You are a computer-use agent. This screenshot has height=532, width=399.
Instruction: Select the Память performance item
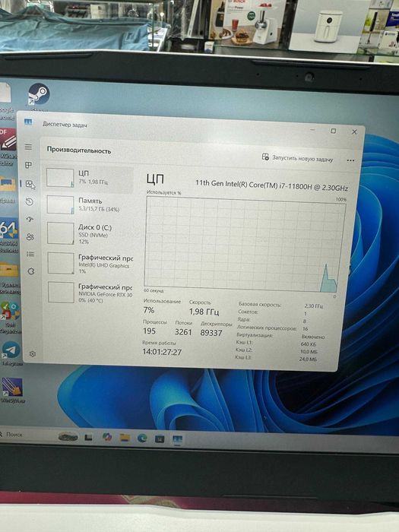89,204
